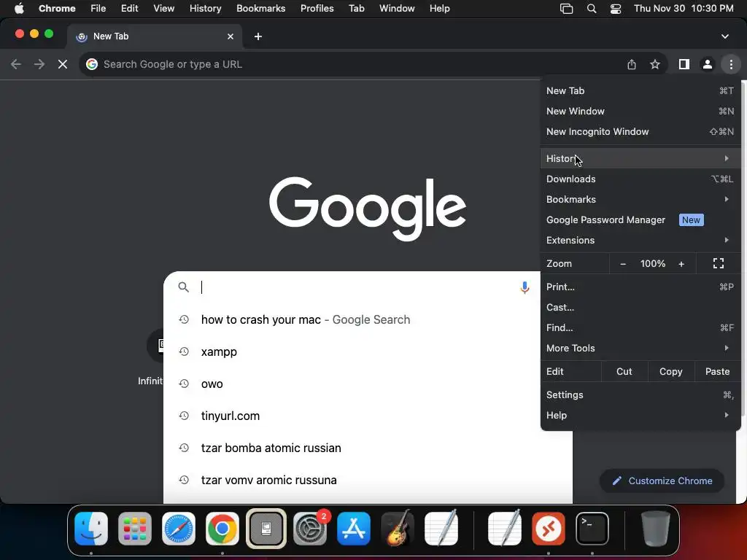Decrease zoom with the minus button
Screen dimensions: 747x560
[x=623, y=263]
